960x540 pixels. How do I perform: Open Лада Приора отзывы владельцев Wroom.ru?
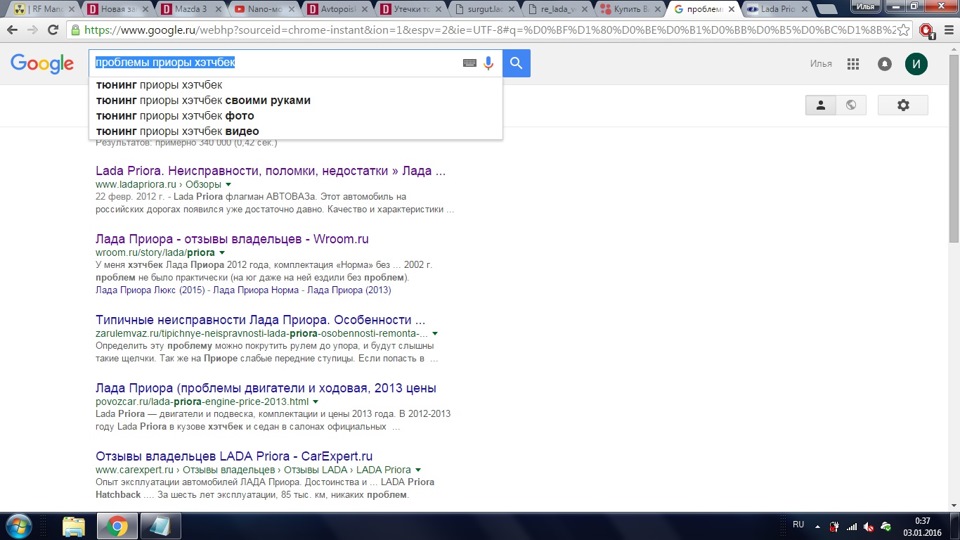coord(232,239)
